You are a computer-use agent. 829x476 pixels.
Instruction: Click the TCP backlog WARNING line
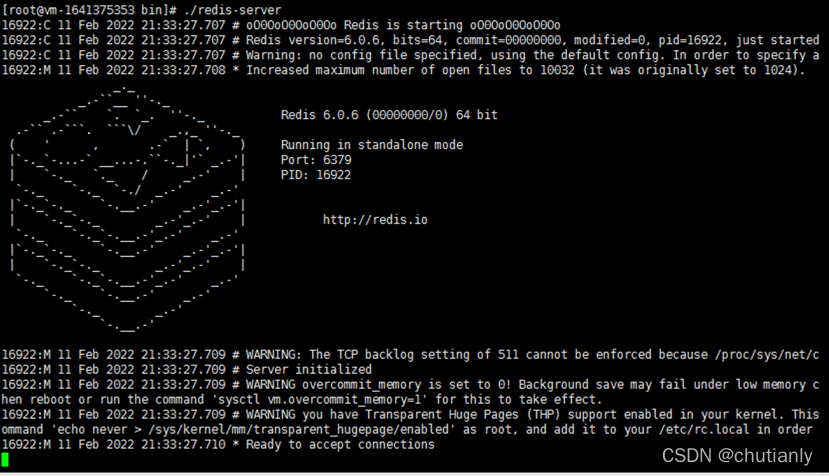click(x=410, y=354)
